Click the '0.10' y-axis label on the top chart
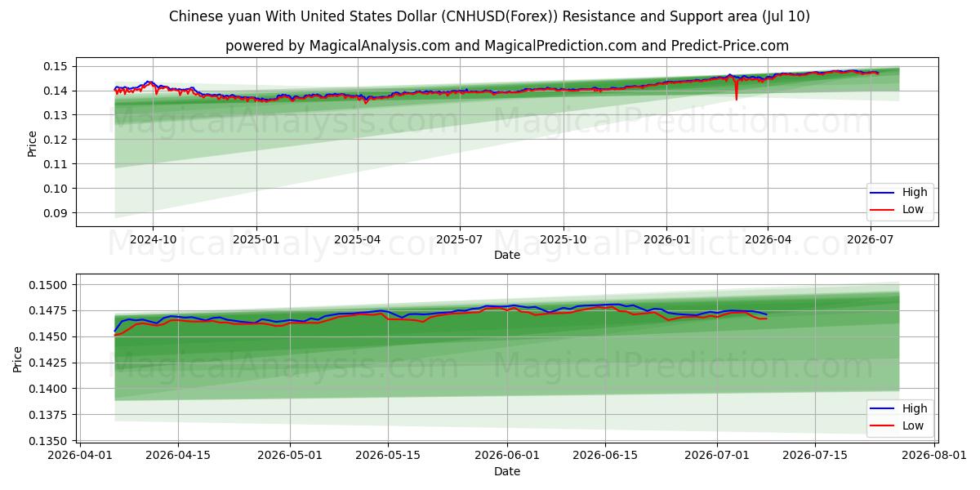This screenshot has width=980, height=490. [x=56, y=188]
